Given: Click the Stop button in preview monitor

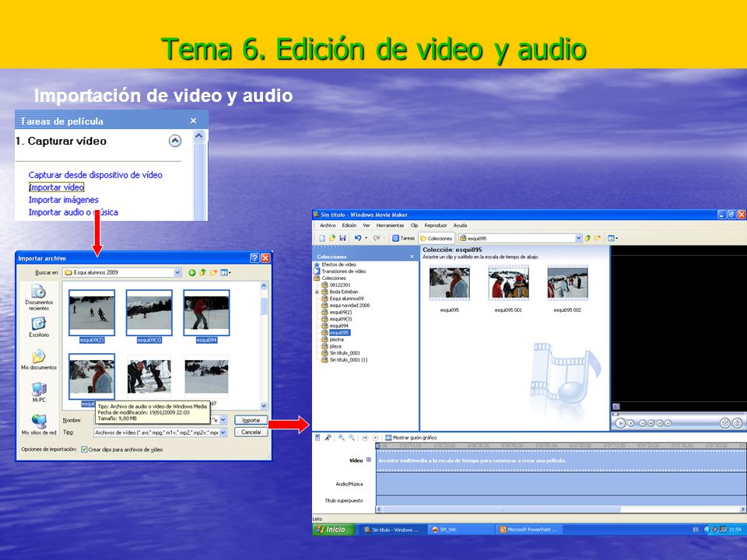Looking at the screenshot, I should [x=631, y=423].
